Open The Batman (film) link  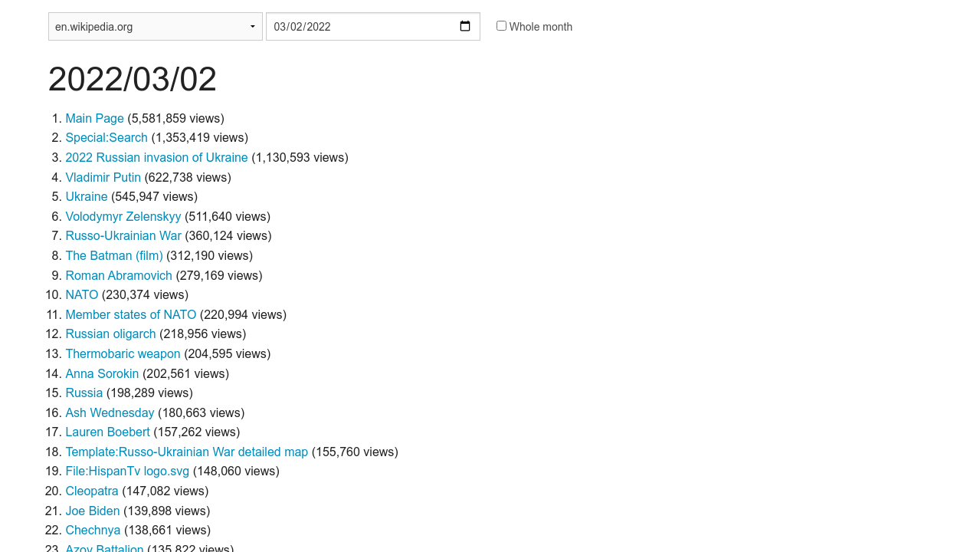tap(114, 255)
